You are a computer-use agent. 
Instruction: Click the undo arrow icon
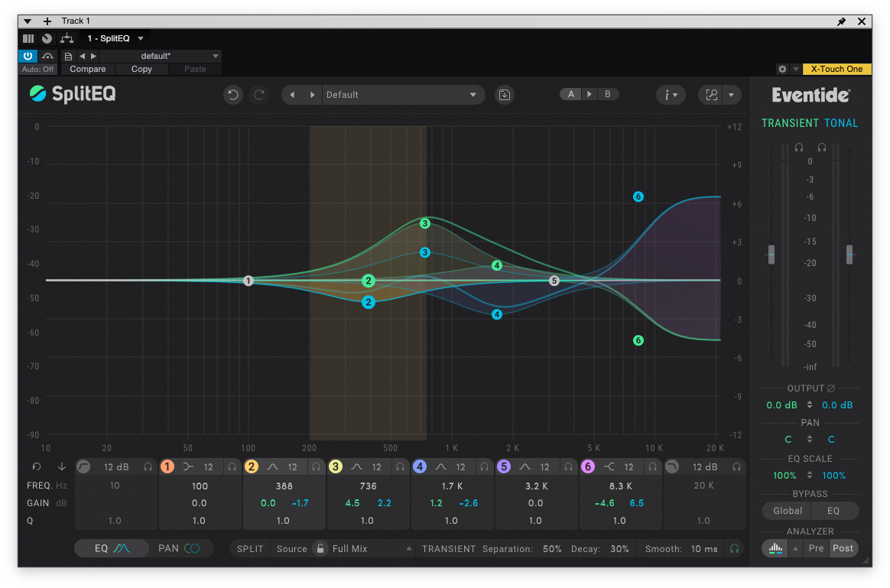pos(232,95)
